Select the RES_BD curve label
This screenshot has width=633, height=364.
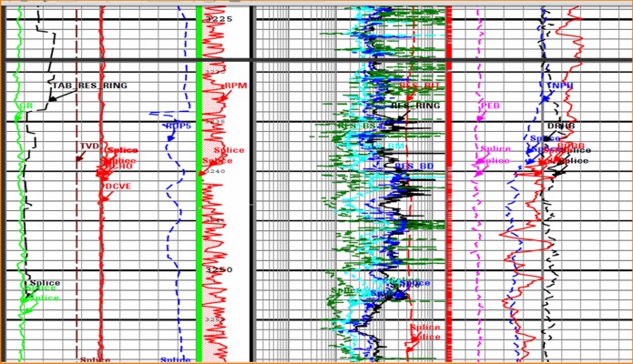[x=413, y=166]
